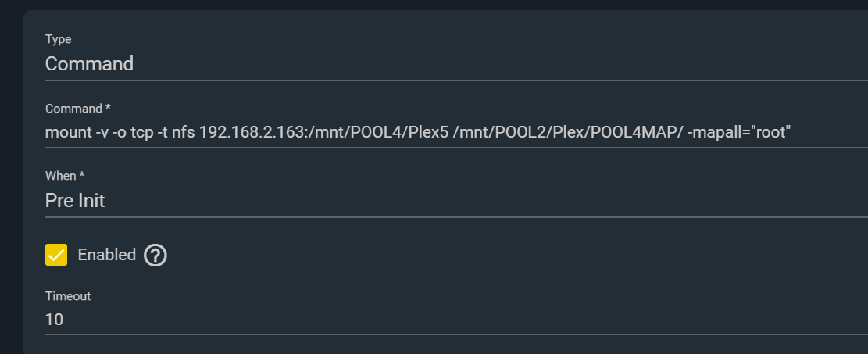The image size is (868, 354).
Task: Open the When dropdown showing Pre Init
Action: [x=456, y=201]
